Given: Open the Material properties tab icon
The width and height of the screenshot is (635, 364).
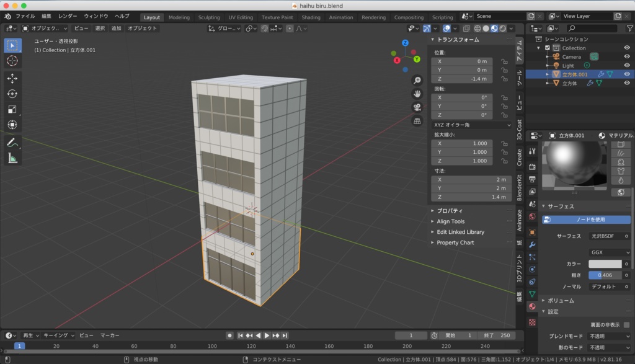Looking at the screenshot, I should coord(531,306).
